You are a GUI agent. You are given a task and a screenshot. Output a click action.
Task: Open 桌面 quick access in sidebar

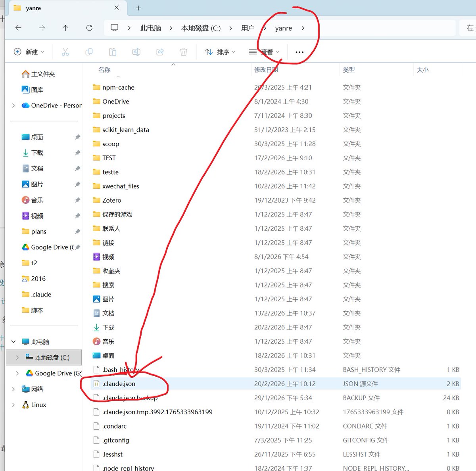pyautogui.click(x=33, y=137)
